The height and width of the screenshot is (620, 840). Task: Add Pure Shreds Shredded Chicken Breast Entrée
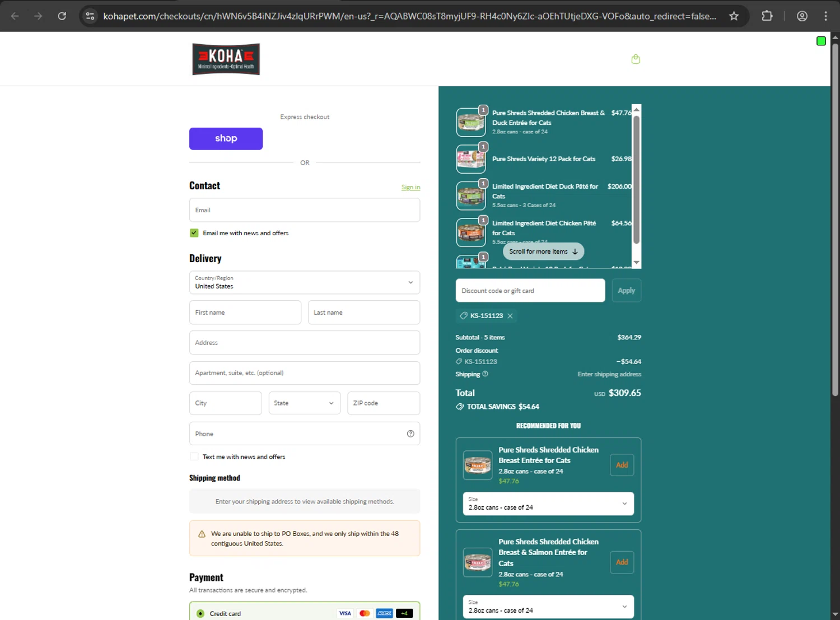(622, 465)
